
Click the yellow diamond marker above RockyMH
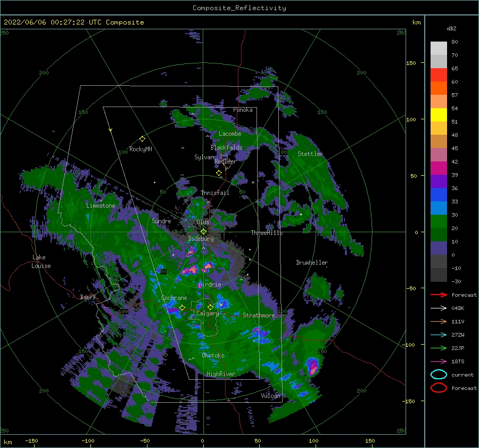[142, 139]
